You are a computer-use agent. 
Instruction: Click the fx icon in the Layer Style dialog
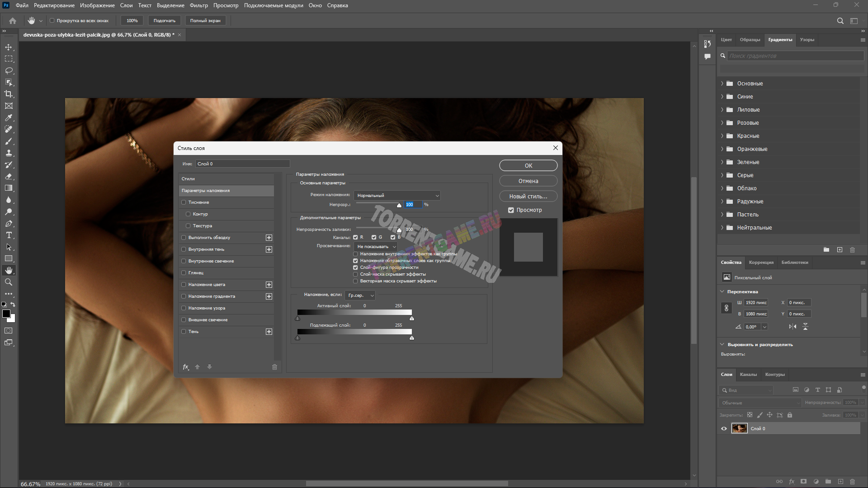point(185,367)
